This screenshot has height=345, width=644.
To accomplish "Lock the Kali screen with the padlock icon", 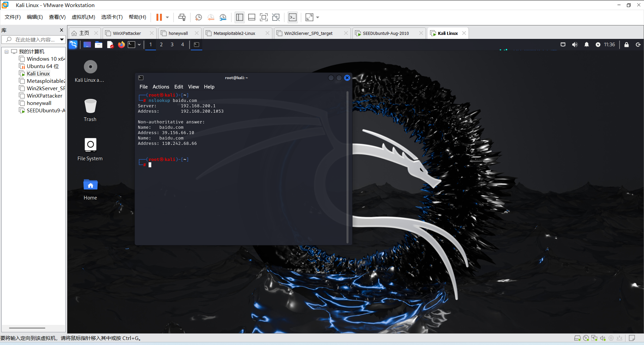I will pyautogui.click(x=627, y=45).
